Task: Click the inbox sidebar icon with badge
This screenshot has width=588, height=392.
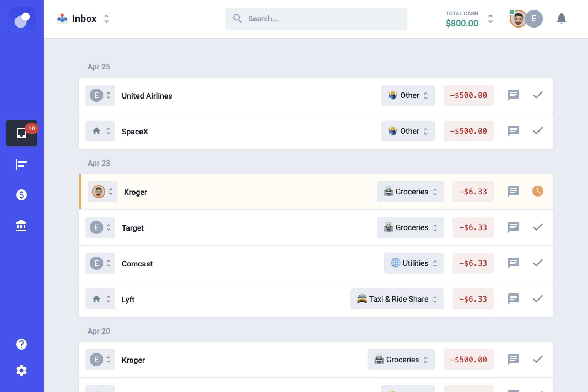Action: click(21, 133)
